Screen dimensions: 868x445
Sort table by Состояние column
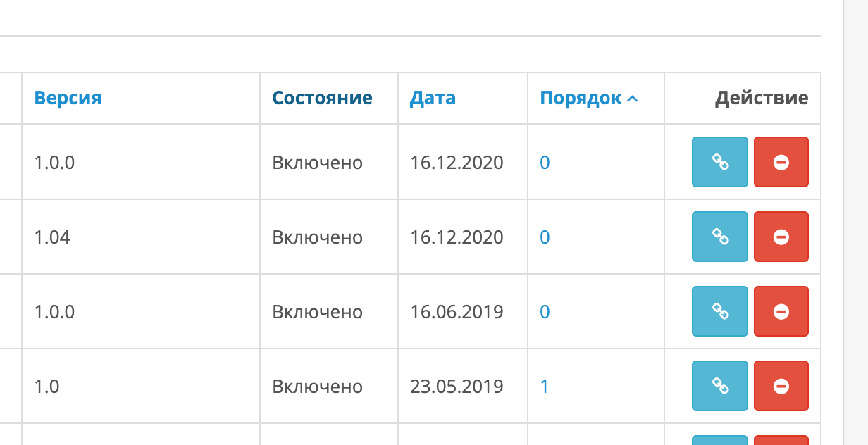pos(323,98)
